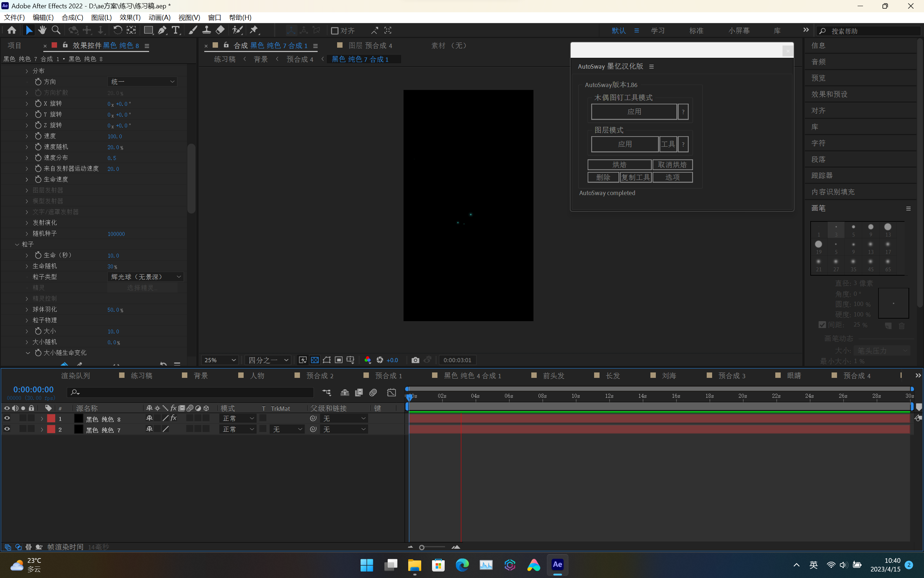
Task: Toggle the stopwatch for X 旋转
Action: tap(38, 104)
